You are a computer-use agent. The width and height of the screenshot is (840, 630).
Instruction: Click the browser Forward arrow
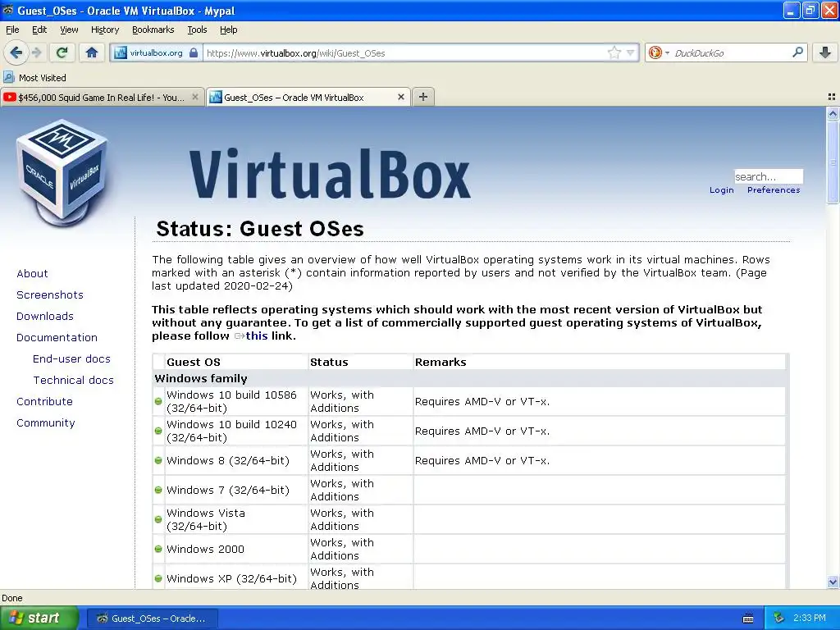tap(36, 52)
